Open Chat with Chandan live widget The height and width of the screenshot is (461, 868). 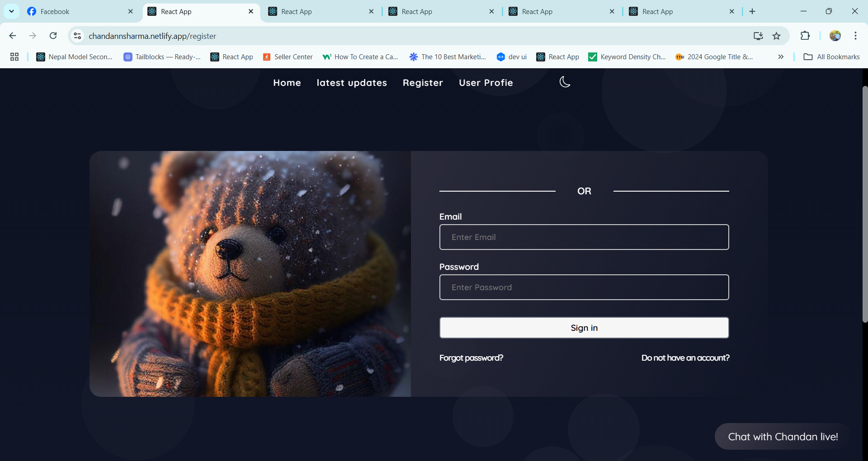(x=783, y=437)
